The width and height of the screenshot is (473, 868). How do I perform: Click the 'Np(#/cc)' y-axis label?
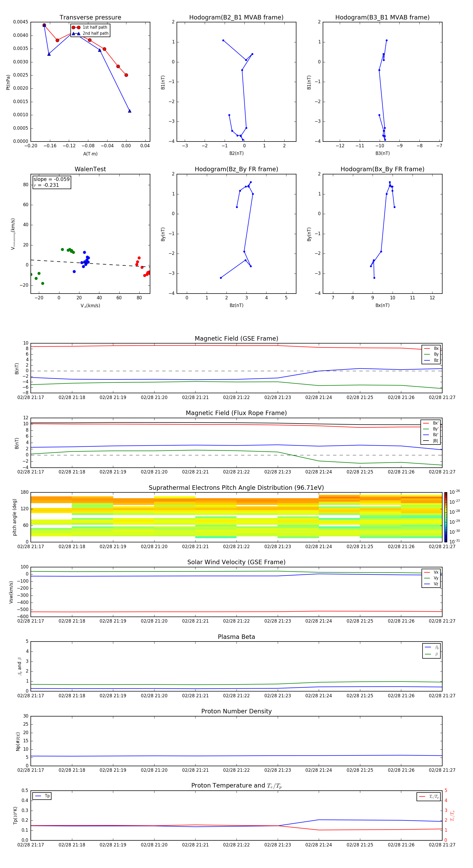click(18, 741)
